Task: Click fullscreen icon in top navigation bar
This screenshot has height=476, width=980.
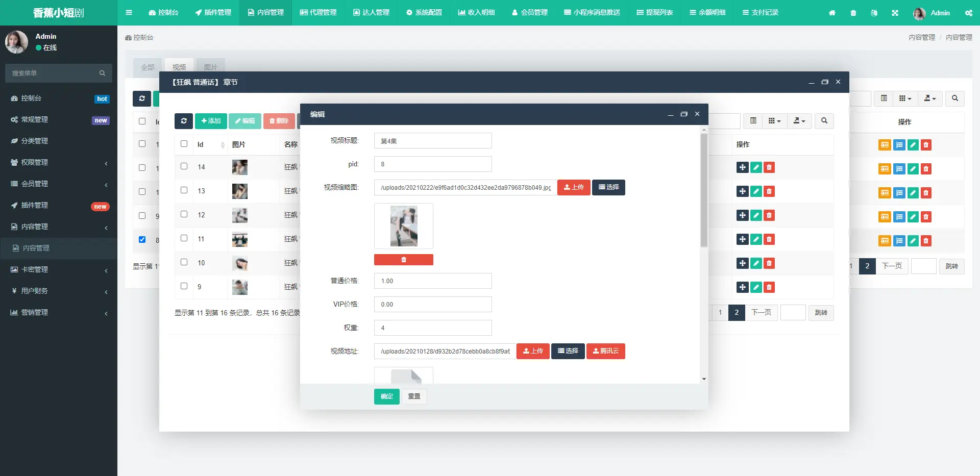Action: click(895, 13)
